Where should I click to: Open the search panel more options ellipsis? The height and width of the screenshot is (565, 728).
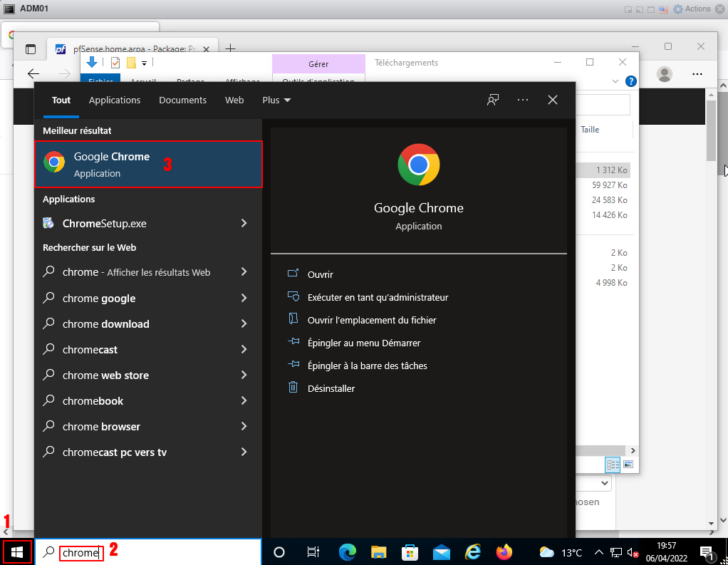click(x=523, y=100)
